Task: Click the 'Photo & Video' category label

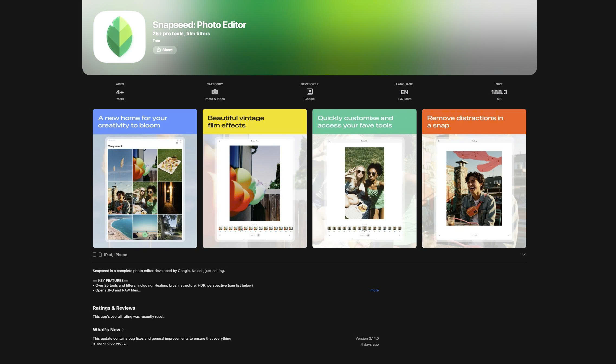Action: pyautogui.click(x=215, y=99)
